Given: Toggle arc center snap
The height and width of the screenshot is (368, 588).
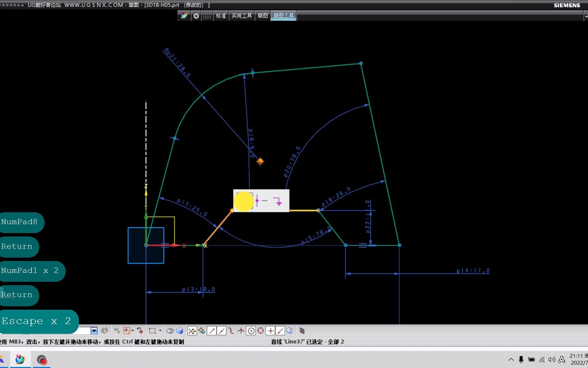Looking at the screenshot, I should coord(251,331).
